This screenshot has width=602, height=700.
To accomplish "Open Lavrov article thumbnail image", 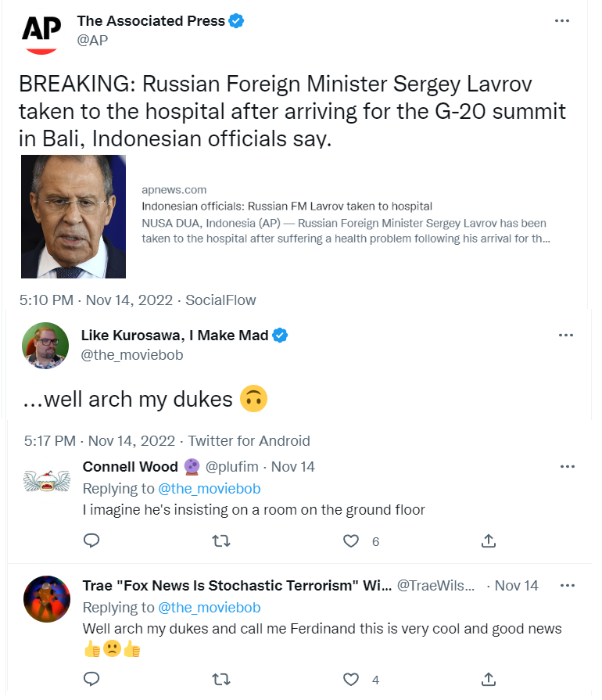I will click(x=73, y=217).
